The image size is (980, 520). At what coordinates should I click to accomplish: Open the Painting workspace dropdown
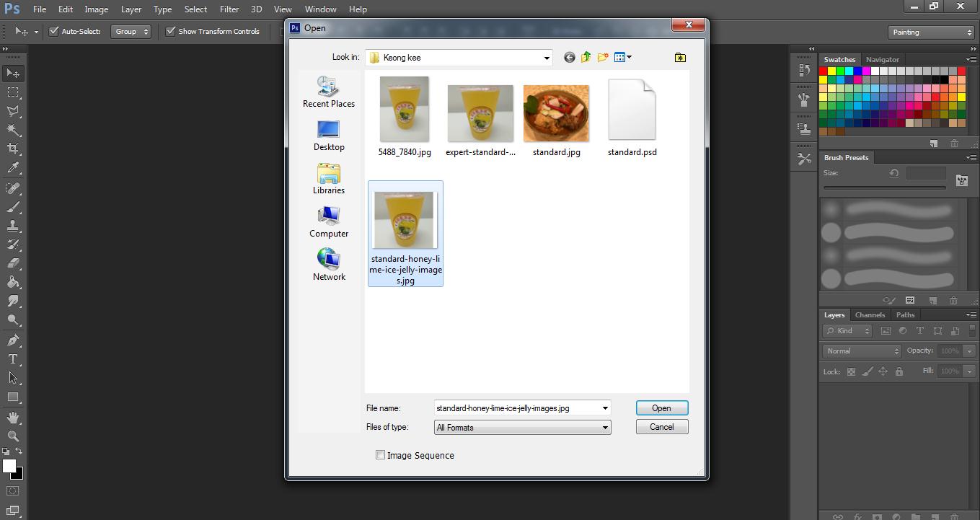(931, 32)
